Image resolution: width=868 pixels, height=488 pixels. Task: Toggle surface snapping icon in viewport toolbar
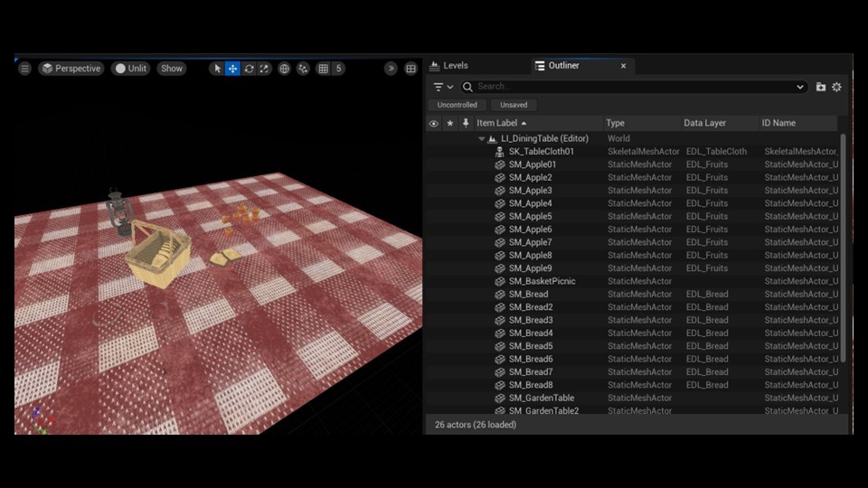(303, 69)
